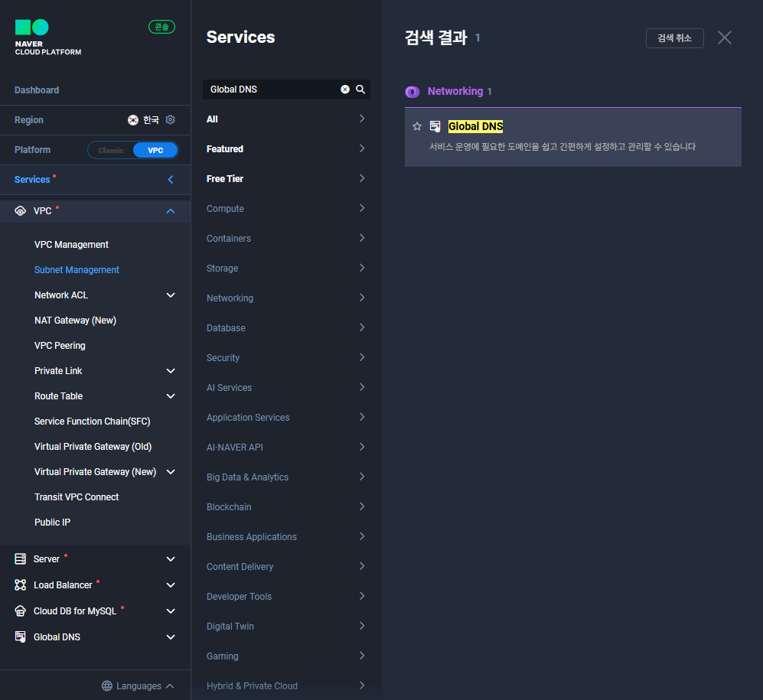Open Big Data & Analytics category
Image resolution: width=763 pixels, height=700 pixels.
click(286, 477)
